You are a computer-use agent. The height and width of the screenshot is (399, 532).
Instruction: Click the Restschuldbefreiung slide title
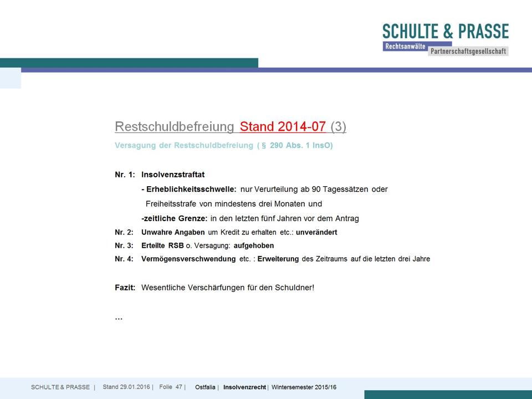pos(175,126)
